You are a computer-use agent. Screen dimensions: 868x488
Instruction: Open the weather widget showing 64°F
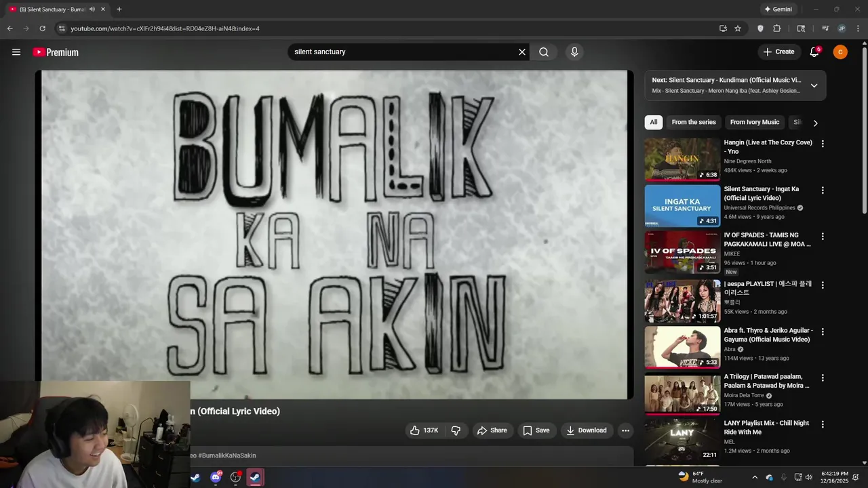pos(700,477)
